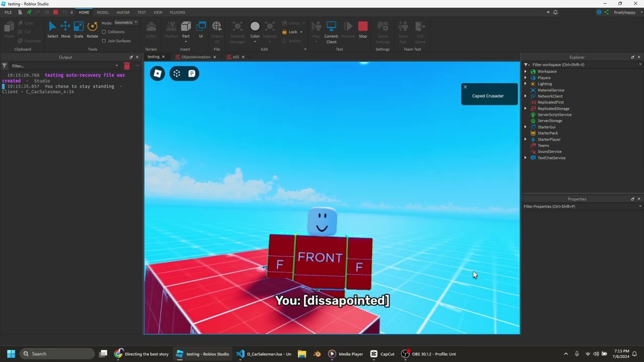Click the red Stop square in quick access bar

tap(55, 12)
